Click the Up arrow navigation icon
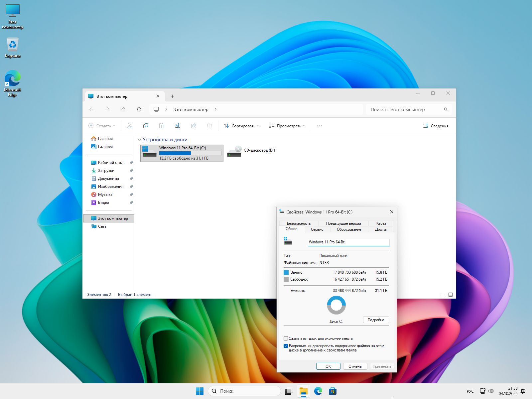This screenshot has width=532, height=399. 123,109
